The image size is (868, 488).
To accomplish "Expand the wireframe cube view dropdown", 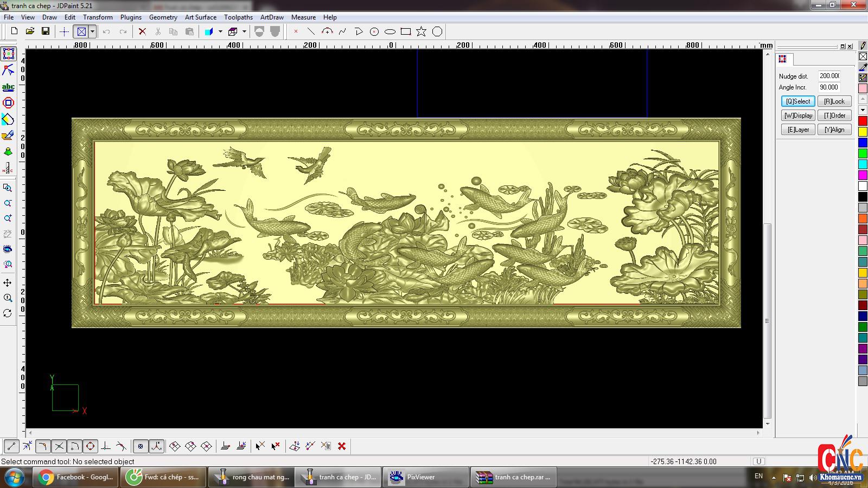I will coord(244,31).
